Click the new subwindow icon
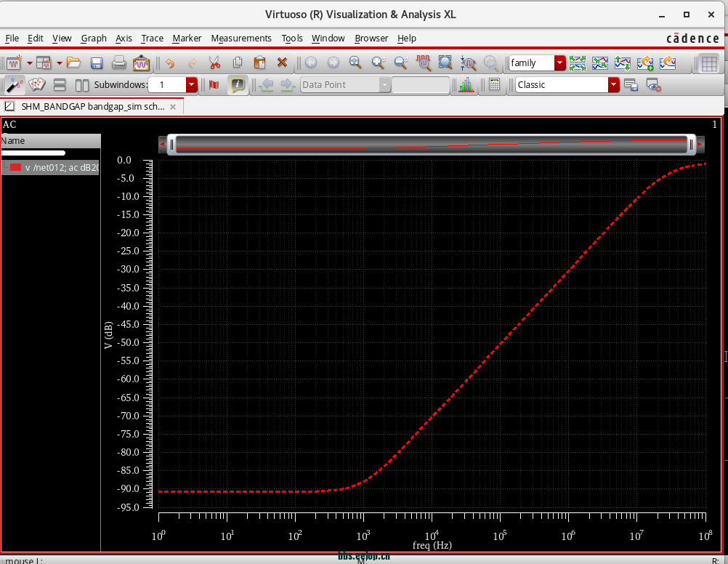 click(44, 63)
